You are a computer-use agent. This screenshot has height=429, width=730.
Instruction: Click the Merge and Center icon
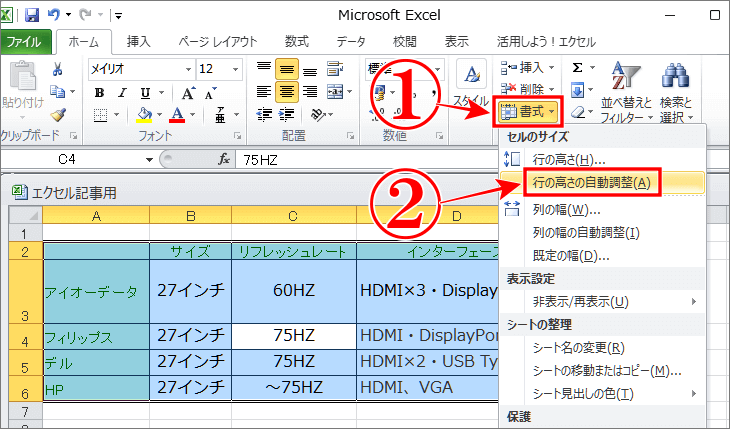tap(335, 92)
